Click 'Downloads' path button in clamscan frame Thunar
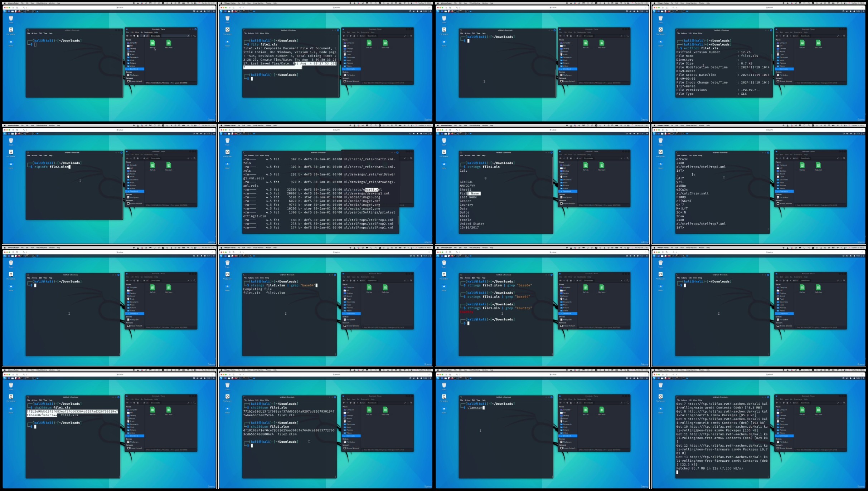The width and height of the screenshot is (868, 491). [588, 403]
